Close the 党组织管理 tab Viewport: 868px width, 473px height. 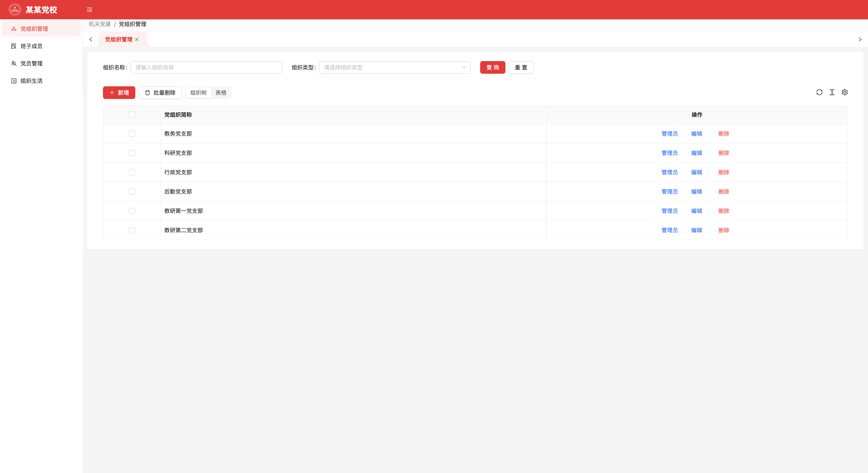[x=137, y=39]
